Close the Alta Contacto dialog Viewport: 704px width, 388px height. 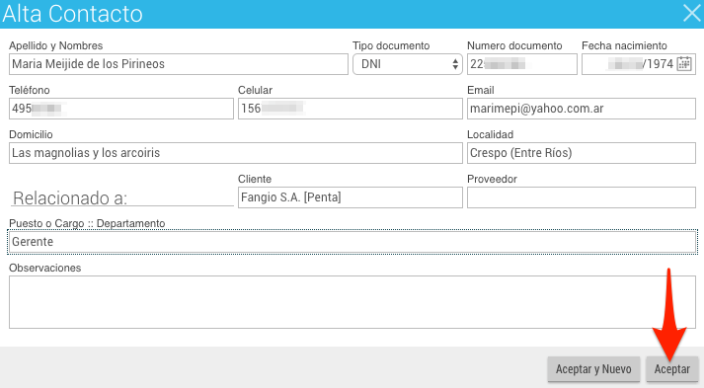tap(692, 13)
